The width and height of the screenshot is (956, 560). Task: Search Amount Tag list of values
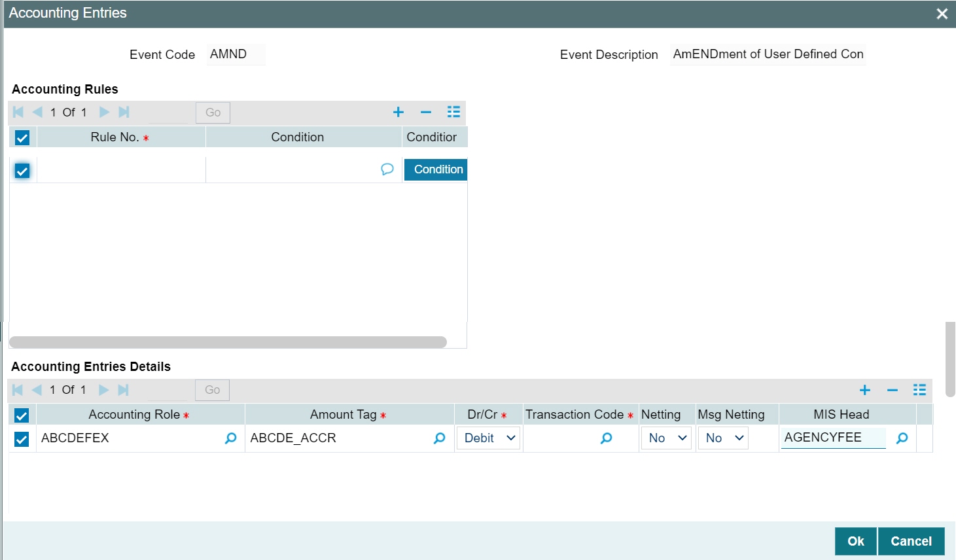point(440,438)
